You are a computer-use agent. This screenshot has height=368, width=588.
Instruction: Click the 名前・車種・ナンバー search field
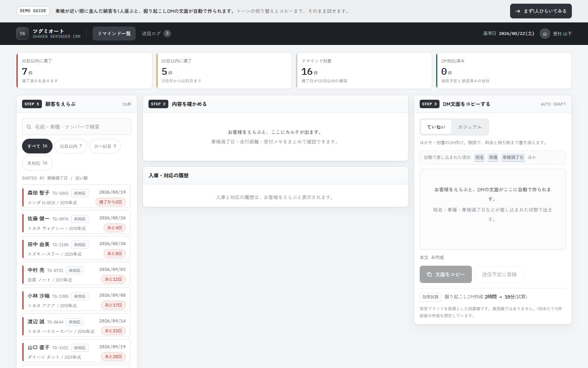click(77, 127)
